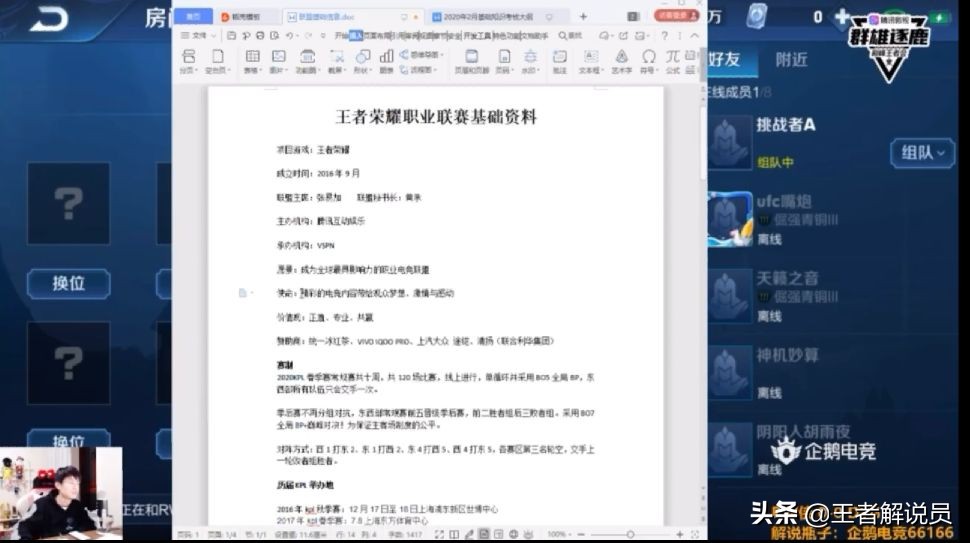
Task: Open the 2020年2月基础知识考核大纲 document tab
Action: click(490, 17)
